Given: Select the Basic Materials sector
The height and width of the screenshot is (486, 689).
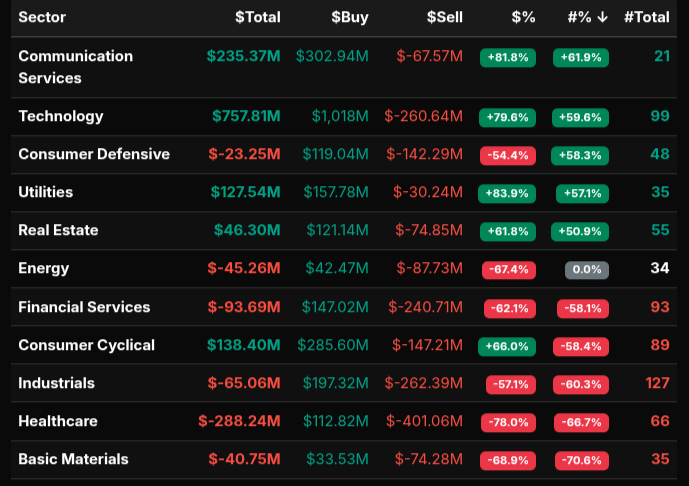Looking at the screenshot, I should pyautogui.click(x=73, y=459).
